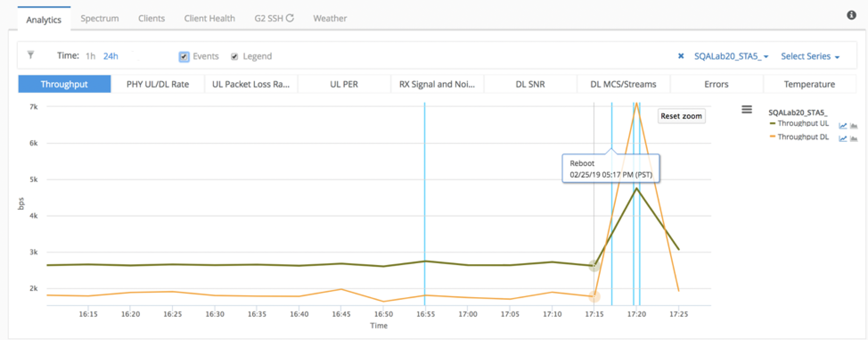Switch Throughput UL to line chart
This screenshot has height=340, width=868.
coord(843,126)
